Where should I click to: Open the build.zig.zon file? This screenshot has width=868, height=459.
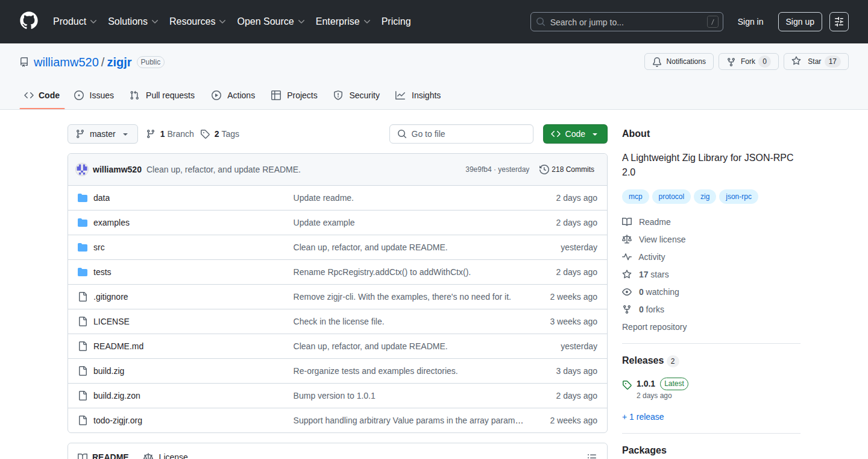(117, 396)
